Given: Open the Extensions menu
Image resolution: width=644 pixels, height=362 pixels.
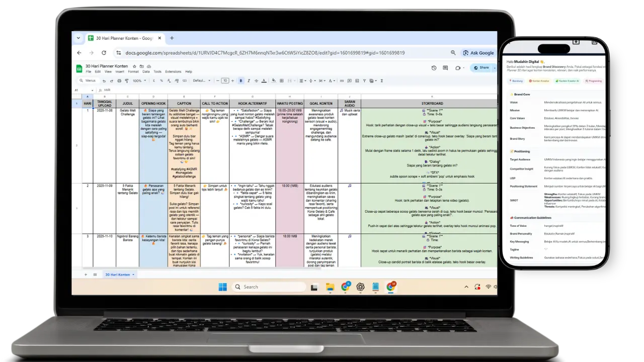Looking at the screenshot, I should [x=173, y=72].
